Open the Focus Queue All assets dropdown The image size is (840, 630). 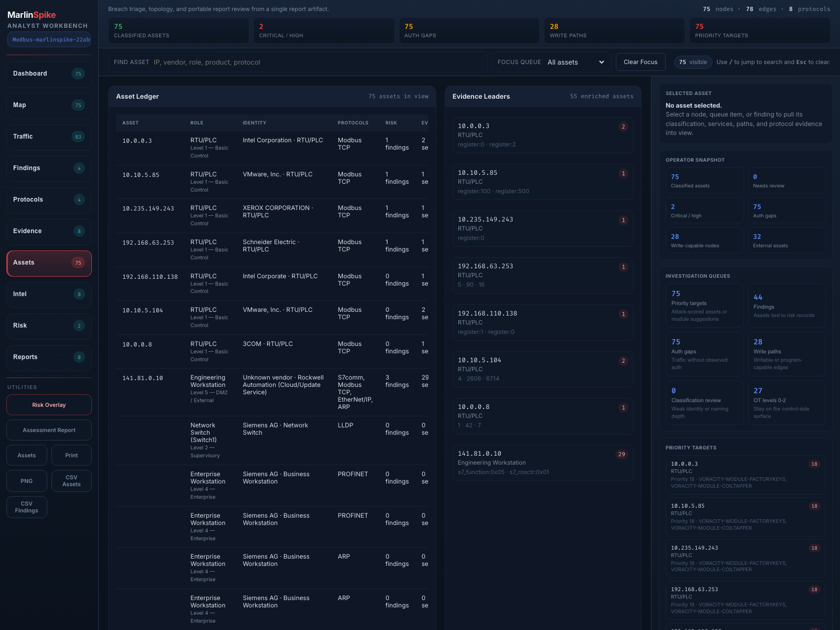point(576,62)
